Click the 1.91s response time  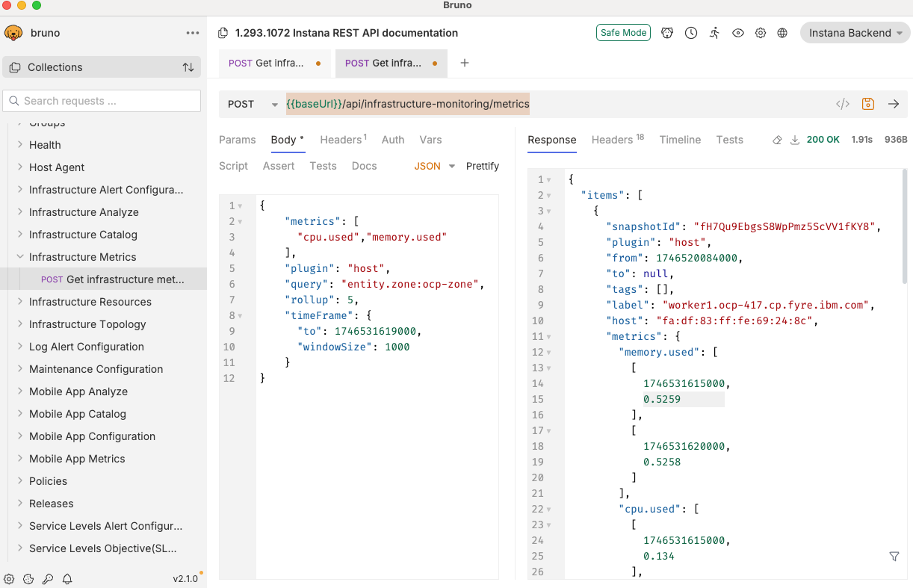pos(861,140)
